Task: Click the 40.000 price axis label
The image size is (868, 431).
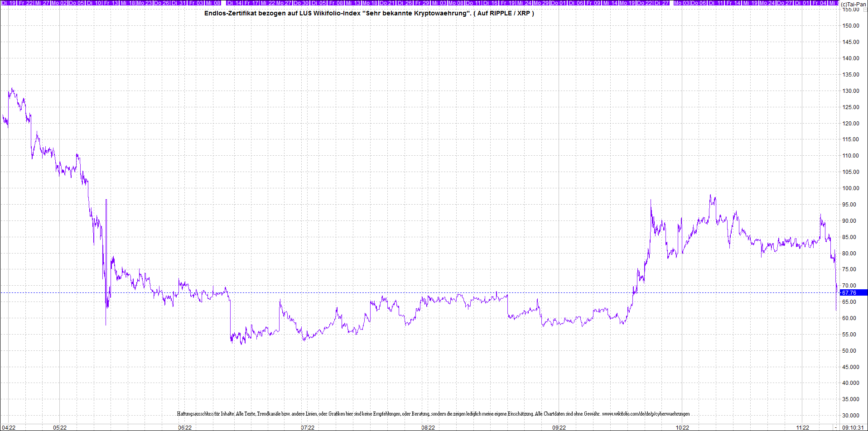Action: 850,383
